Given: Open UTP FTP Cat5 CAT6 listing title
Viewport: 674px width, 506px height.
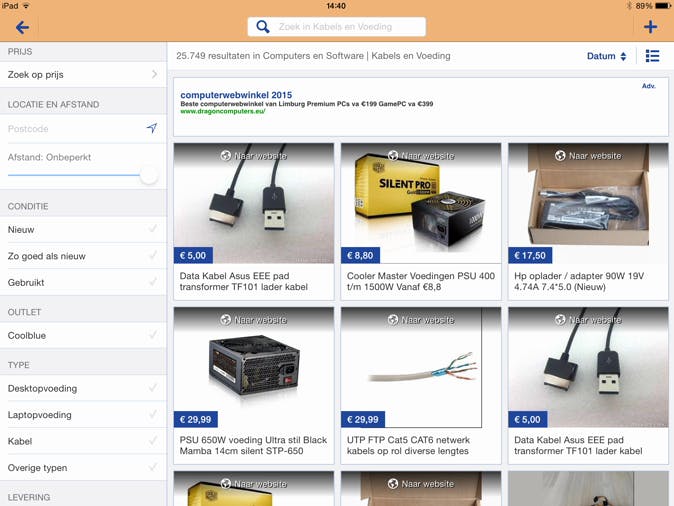Looking at the screenshot, I should 408,445.
